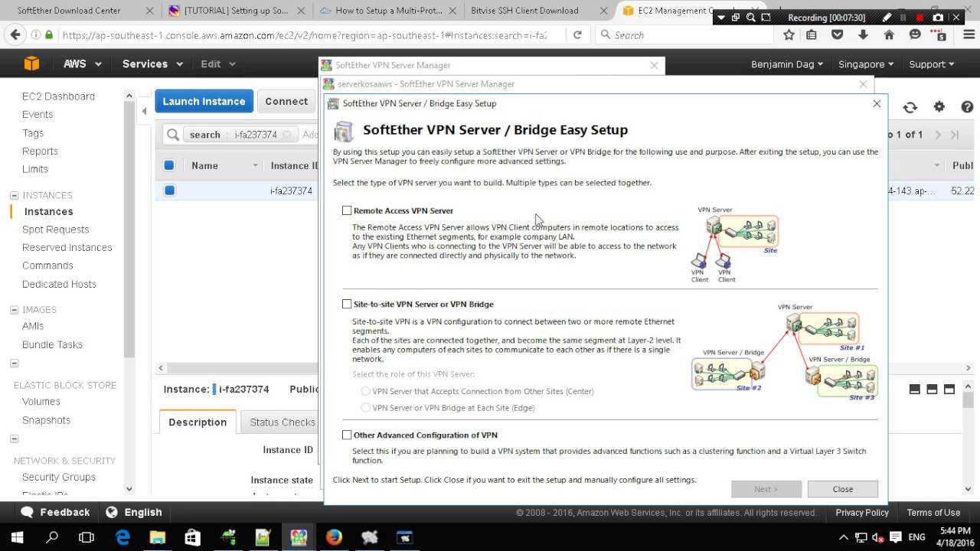Viewport: 980px width, 551px height.
Task: Check Remote Access VPN Server option
Action: [347, 210]
